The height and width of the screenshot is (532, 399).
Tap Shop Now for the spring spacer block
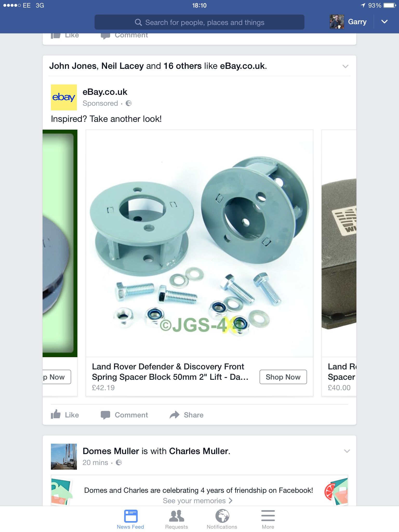(x=283, y=377)
